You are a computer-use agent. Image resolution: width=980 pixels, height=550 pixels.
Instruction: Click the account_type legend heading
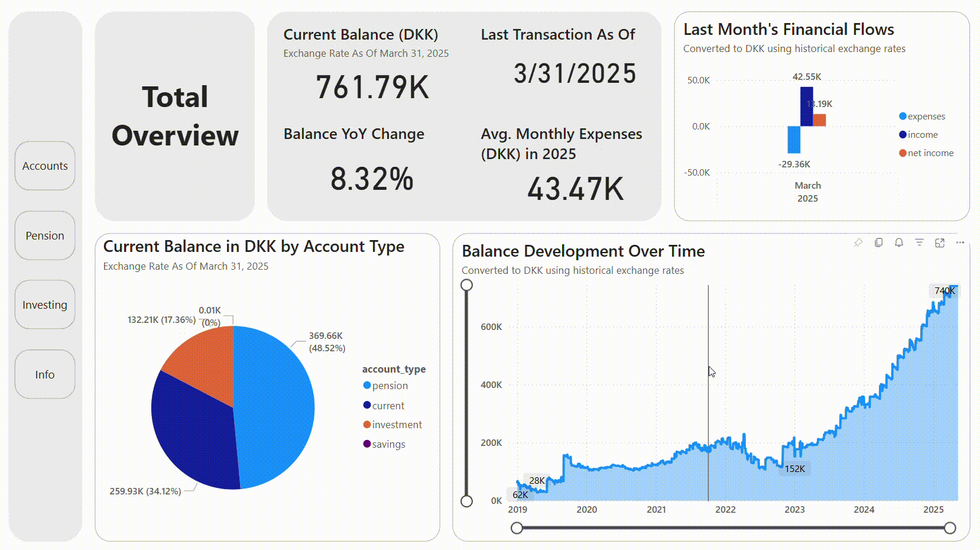394,369
